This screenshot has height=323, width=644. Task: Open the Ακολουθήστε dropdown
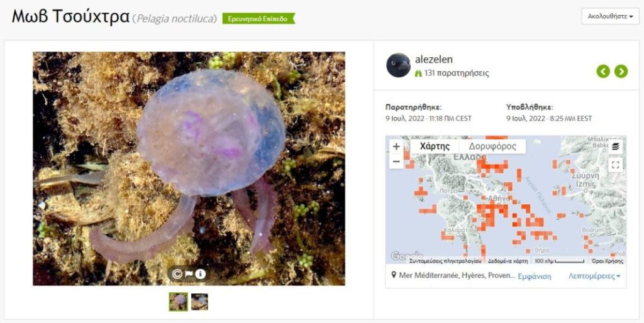point(610,16)
